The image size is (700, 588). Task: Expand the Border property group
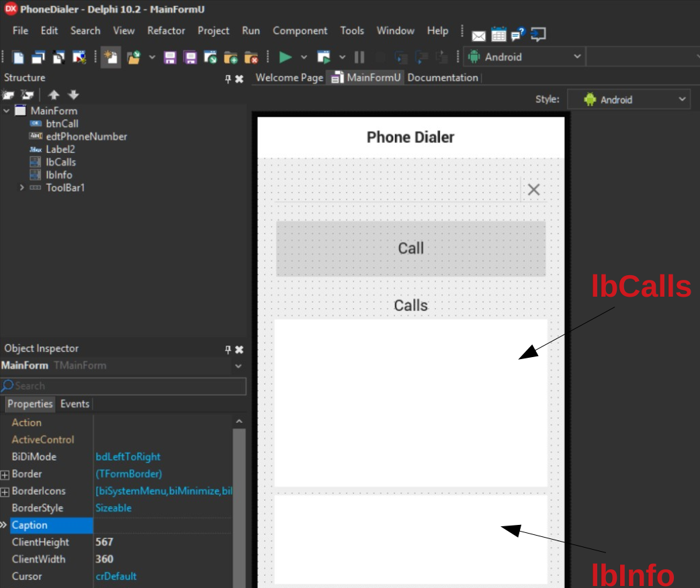pyautogui.click(x=5, y=475)
